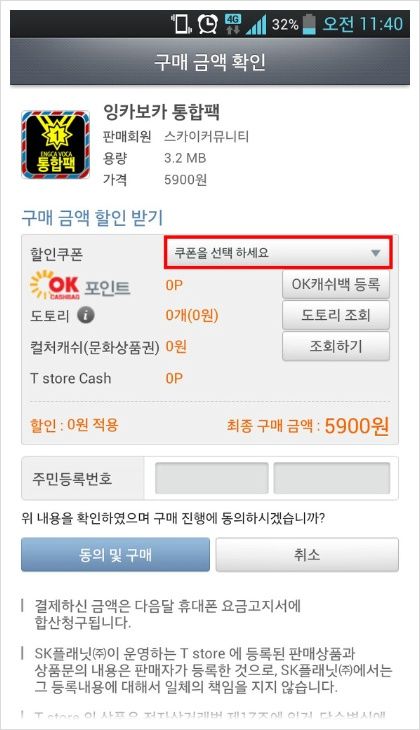Tap the 도토리 info icon
The height and width of the screenshot is (730, 420).
(x=86, y=315)
